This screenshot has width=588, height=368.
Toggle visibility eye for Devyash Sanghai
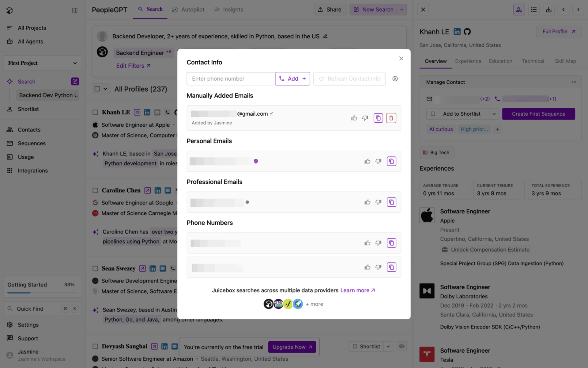click(x=401, y=347)
